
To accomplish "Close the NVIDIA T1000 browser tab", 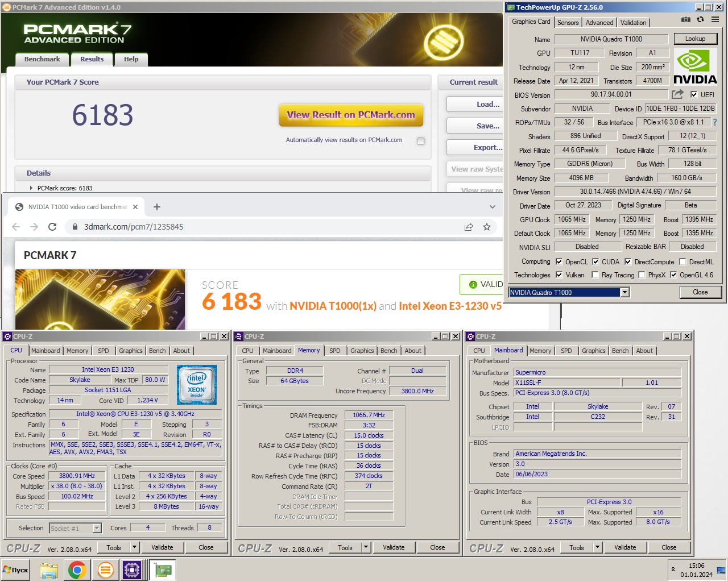I will [135, 207].
